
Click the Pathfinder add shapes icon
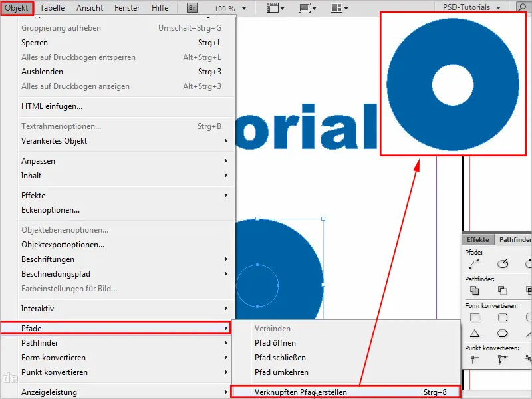(x=475, y=291)
